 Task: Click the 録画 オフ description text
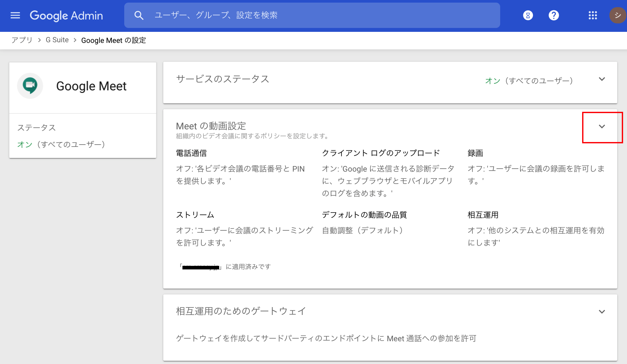(x=536, y=175)
